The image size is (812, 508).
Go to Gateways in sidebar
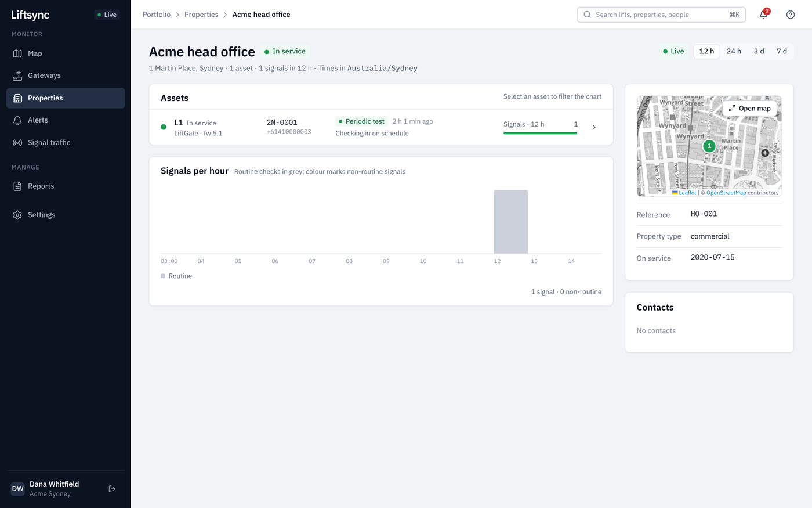pyautogui.click(x=66, y=75)
